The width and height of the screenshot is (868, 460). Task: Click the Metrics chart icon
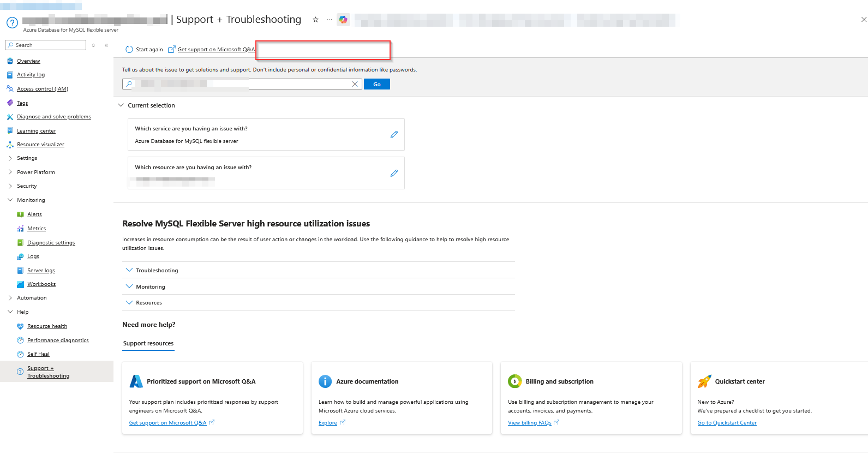point(20,229)
